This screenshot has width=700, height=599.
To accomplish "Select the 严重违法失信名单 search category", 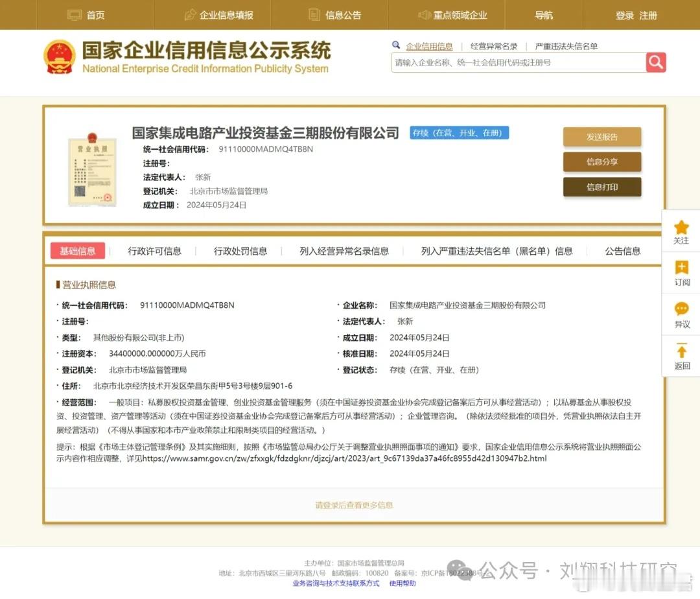I will [566, 46].
